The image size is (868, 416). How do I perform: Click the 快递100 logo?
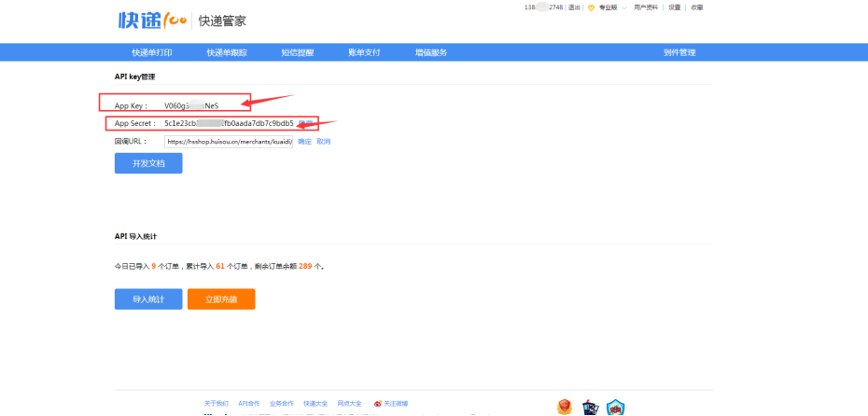(152, 20)
